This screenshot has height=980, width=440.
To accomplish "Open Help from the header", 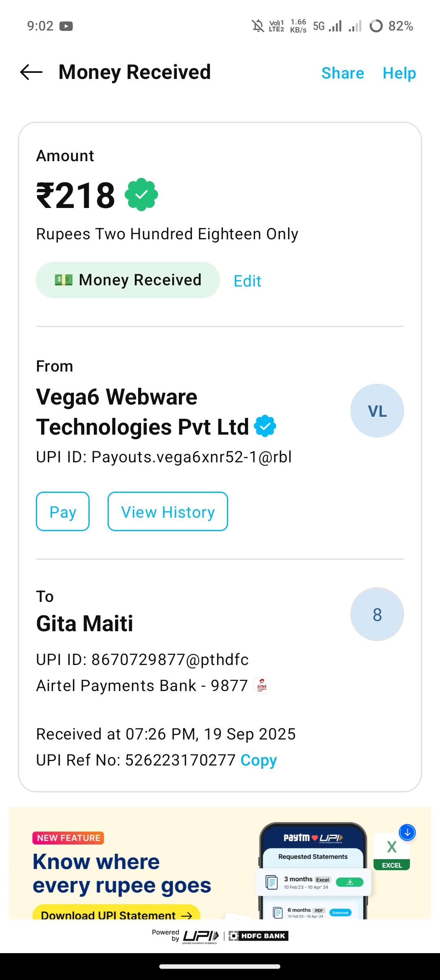I will [x=399, y=73].
